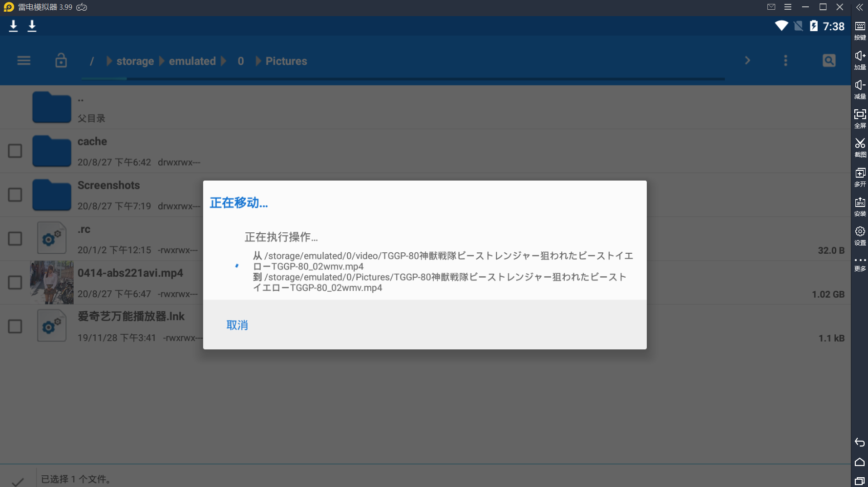Screen dimensions: 868x487
Task: Tick the Screenshots folder checkbox
Action: [15, 195]
